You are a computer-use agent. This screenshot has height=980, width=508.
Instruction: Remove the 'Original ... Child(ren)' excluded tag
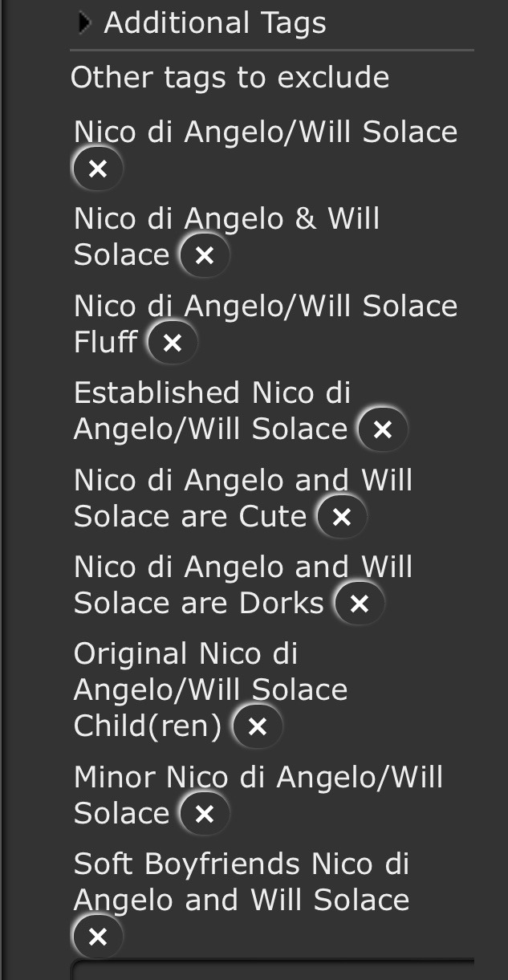point(257,726)
